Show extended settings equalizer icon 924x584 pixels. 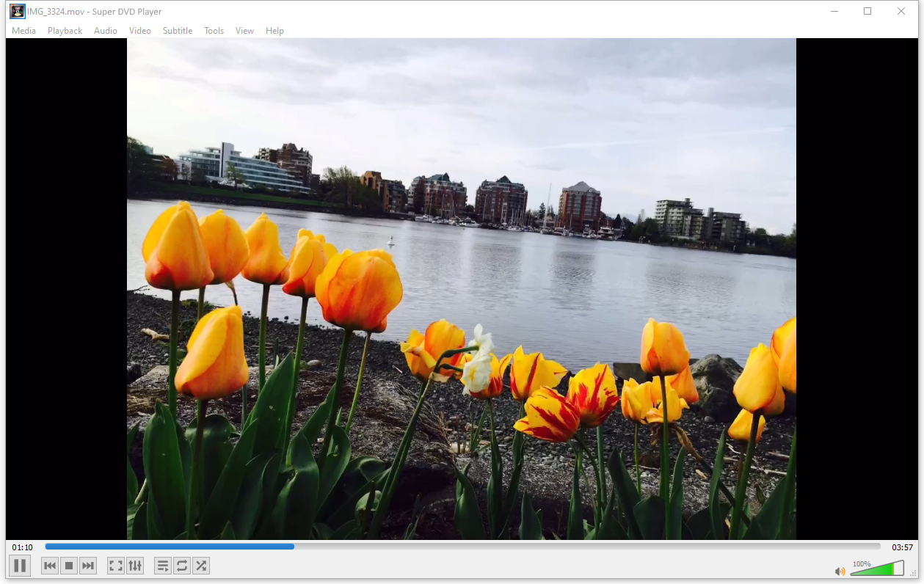(135, 566)
